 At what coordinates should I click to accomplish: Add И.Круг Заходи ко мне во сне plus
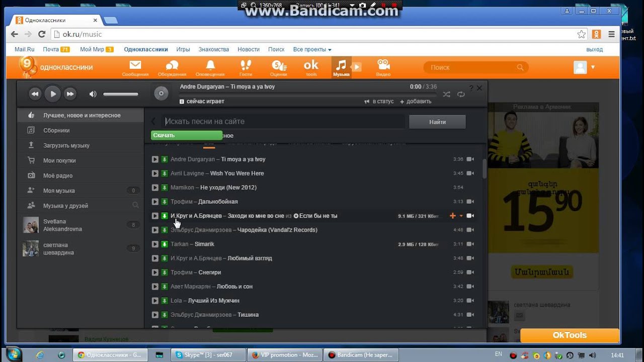452,216
